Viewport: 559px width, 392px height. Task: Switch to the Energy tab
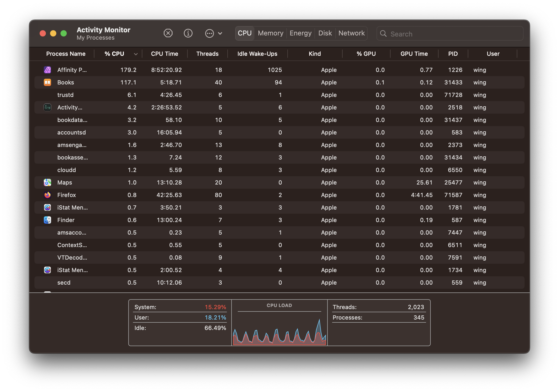301,33
